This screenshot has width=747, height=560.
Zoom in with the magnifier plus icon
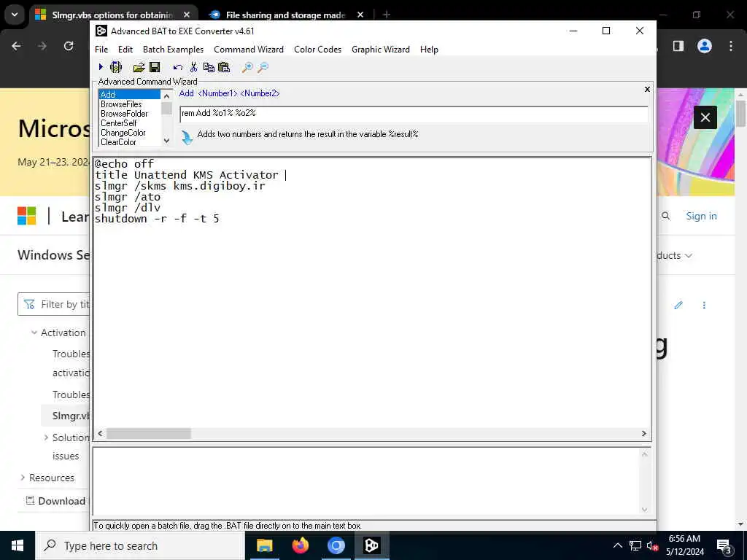click(247, 67)
